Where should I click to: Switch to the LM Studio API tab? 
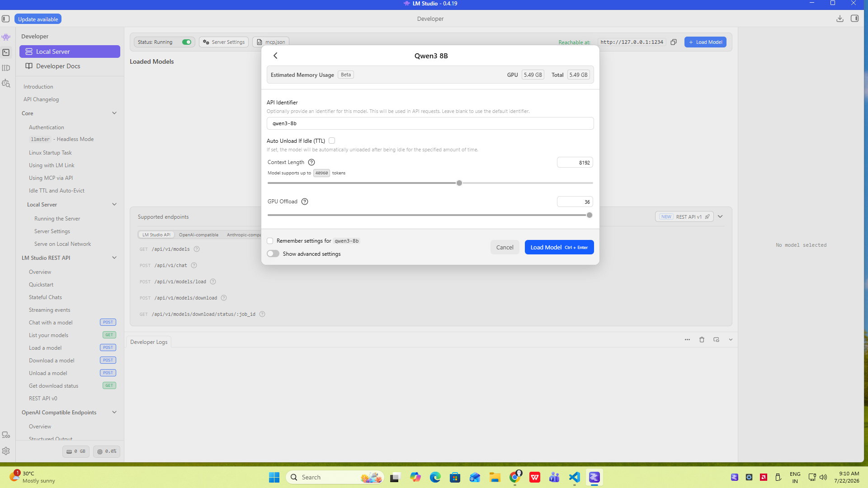pyautogui.click(x=156, y=235)
